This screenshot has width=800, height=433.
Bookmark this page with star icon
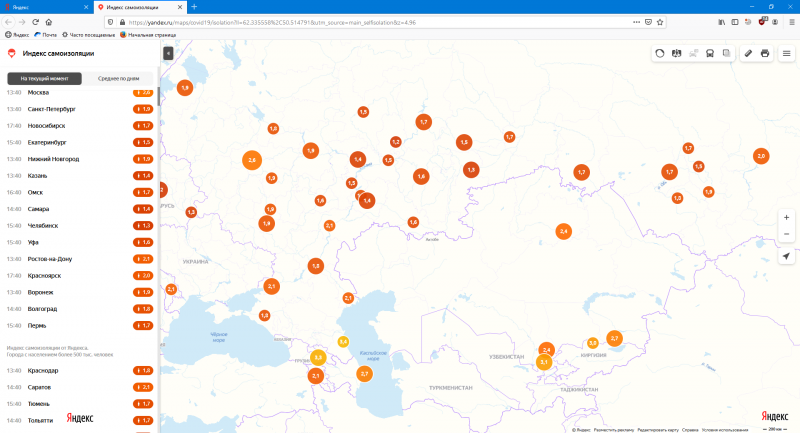(x=660, y=22)
